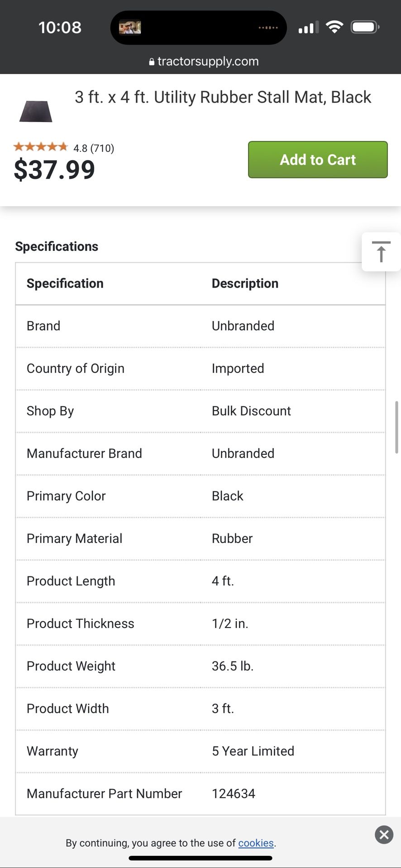Tap the $37.99 price text
This screenshot has height=868, width=401.
54,170
